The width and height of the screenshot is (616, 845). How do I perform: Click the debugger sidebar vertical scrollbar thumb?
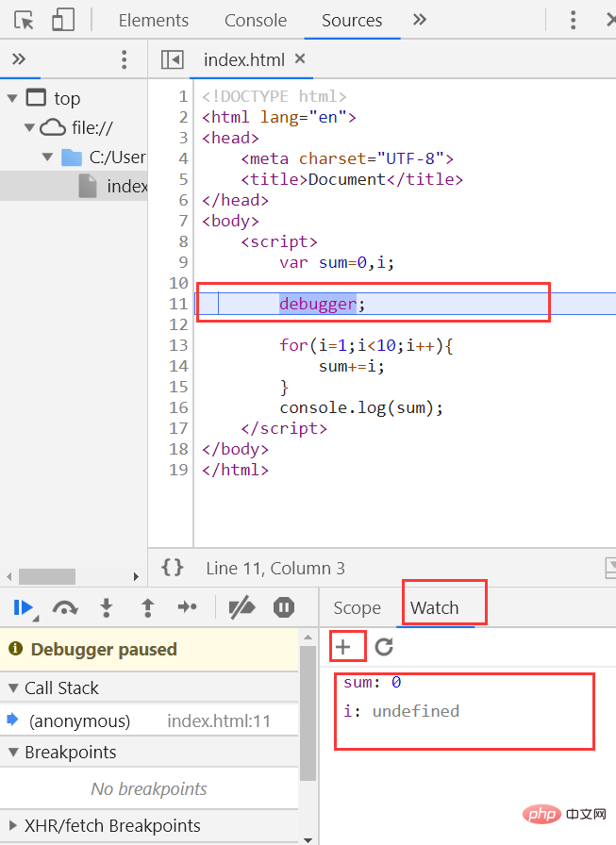coord(308,714)
